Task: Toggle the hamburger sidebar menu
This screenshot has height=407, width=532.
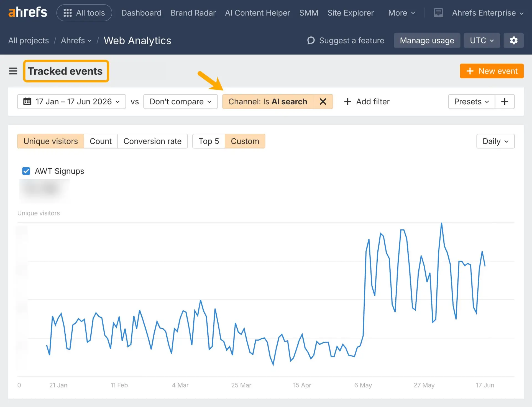Action: [x=13, y=71]
